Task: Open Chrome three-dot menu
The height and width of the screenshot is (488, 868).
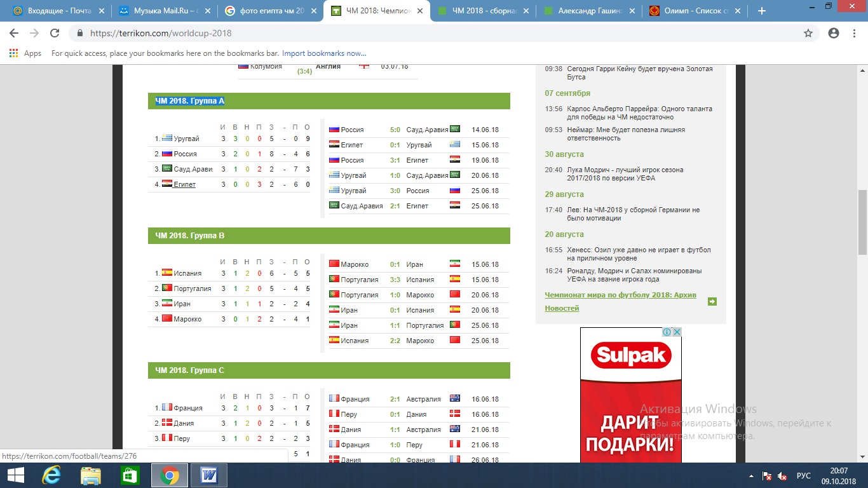Action: point(855,33)
